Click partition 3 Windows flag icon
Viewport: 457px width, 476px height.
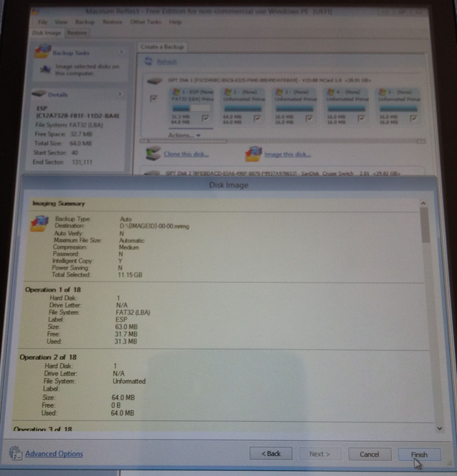(279, 91)
